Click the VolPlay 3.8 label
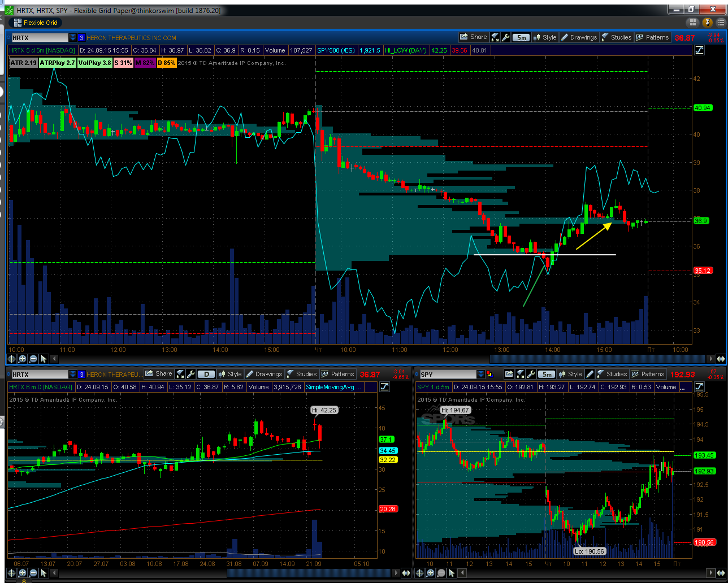Screen dimensions: 728x583 95,63
